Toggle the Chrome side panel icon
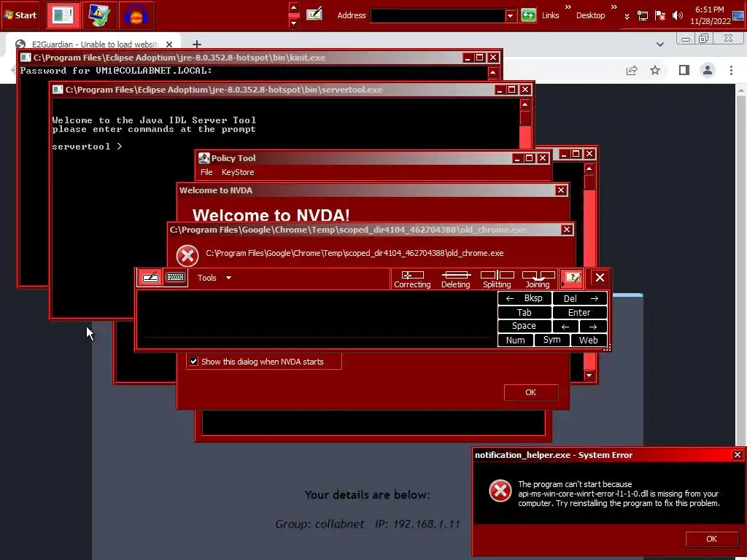The image size is (747, 560). pyautogui.click(x=684, y=71)
